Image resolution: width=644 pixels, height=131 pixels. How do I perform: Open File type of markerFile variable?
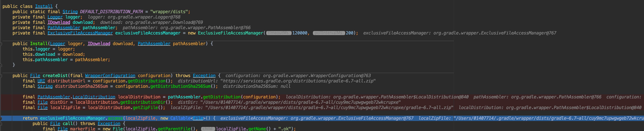62,129
